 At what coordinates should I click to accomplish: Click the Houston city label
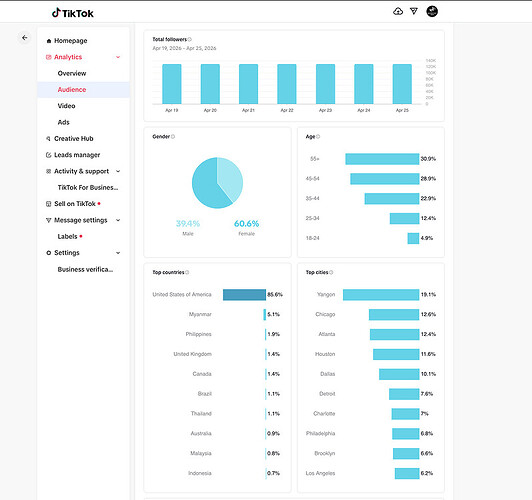pos(325,354)
